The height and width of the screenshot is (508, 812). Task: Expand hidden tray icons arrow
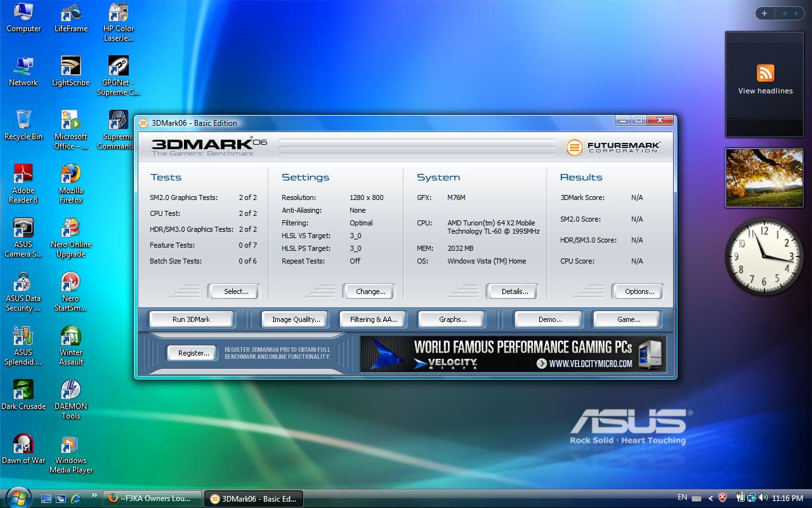[x=710, y=498]
